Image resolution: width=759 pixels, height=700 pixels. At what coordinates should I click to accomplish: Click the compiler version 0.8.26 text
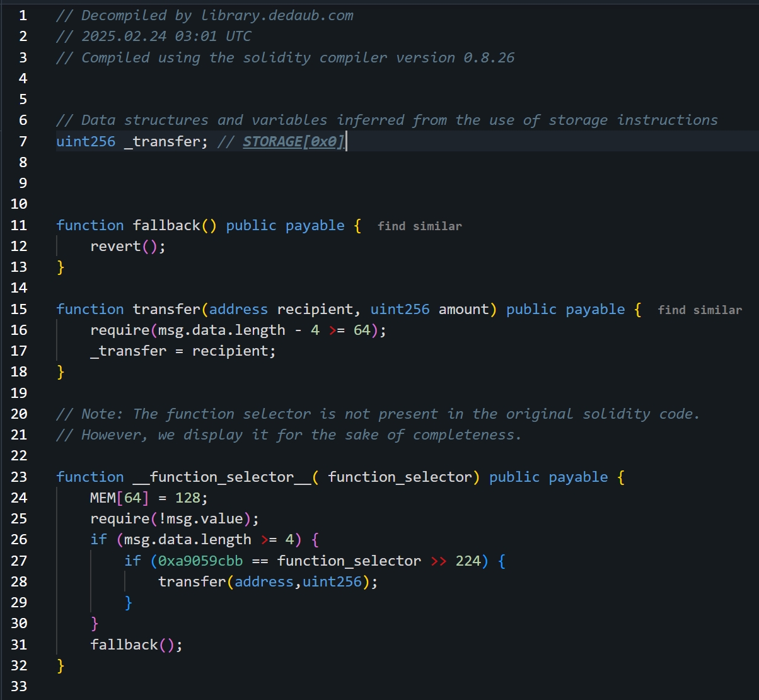(x=489, y=57)
